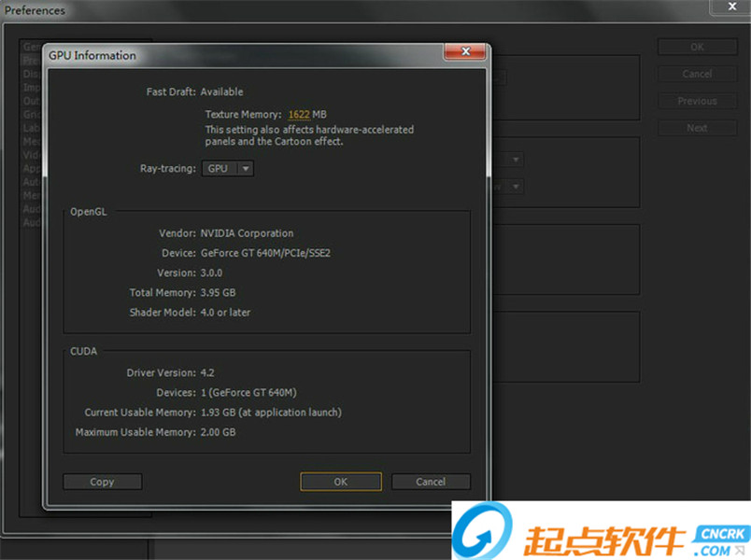751x560 pixels.
Task: Click Cancel in the Preferences window
Action: [x=697, y=74]
